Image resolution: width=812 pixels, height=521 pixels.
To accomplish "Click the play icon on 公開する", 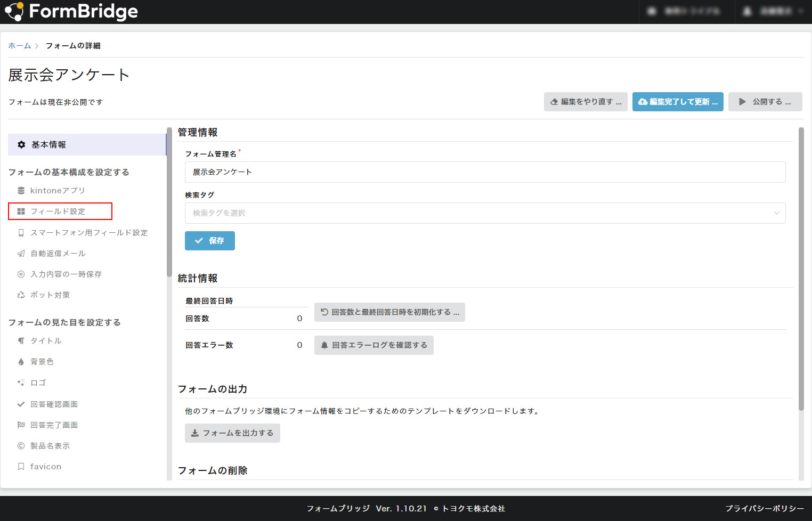I will pos(742,102).
